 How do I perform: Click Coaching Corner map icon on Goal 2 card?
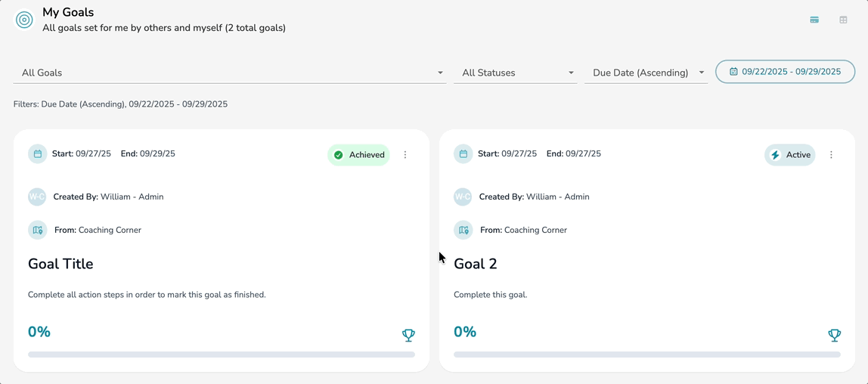tap(463, 231)
